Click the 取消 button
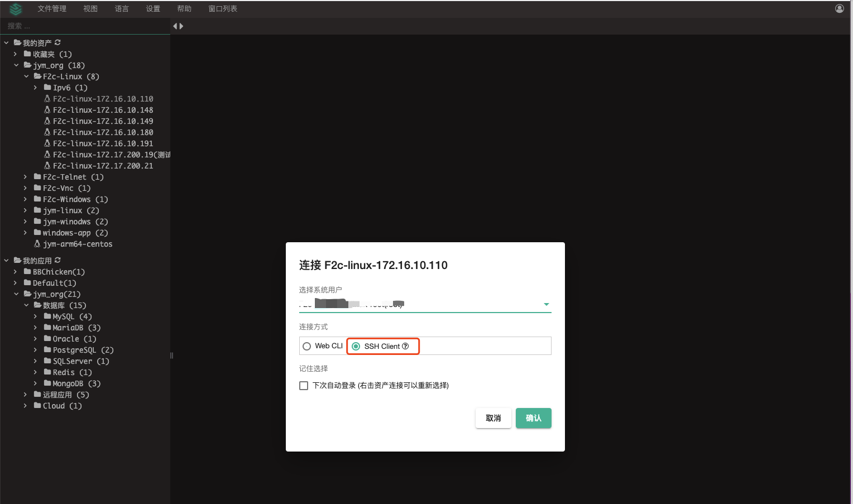This screenshot has width=853, height=504. coord(493,418)
